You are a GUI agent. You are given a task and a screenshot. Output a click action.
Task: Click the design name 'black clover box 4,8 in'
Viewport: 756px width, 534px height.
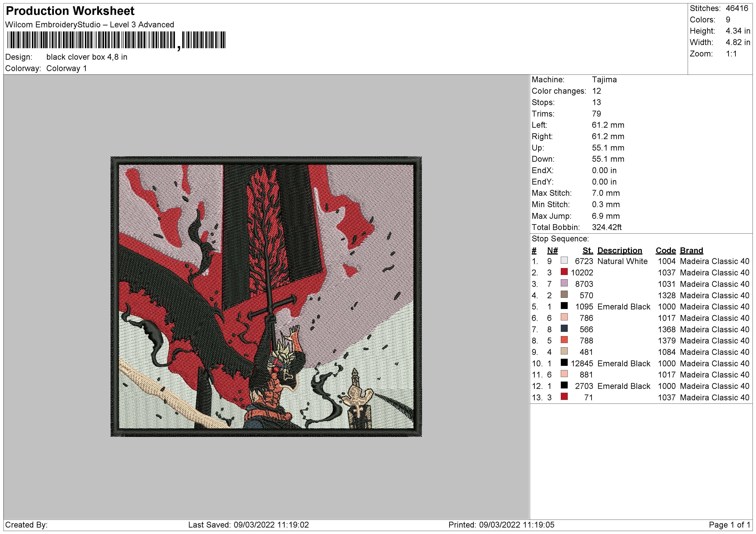point(87,57)
